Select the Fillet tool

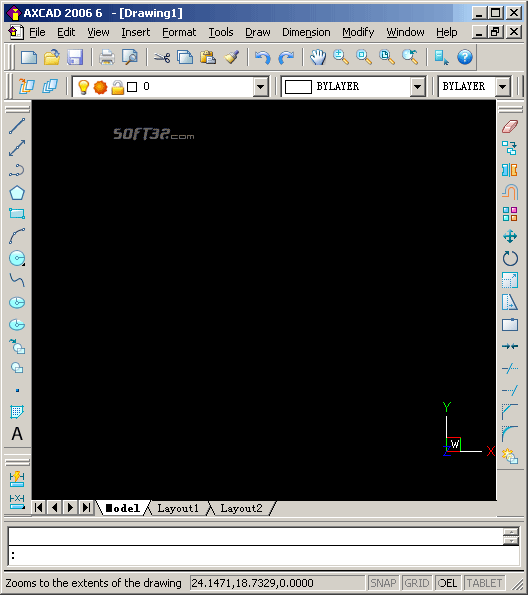510,434
